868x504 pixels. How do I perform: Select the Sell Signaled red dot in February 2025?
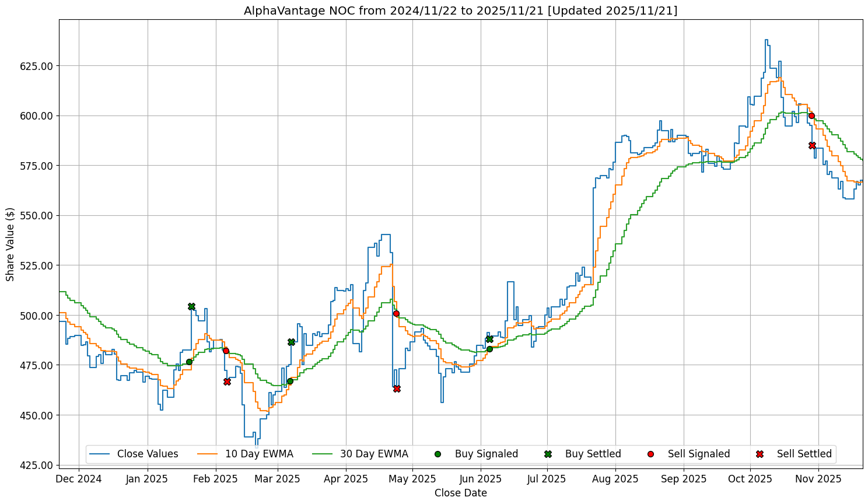click(x=226, y=351)
